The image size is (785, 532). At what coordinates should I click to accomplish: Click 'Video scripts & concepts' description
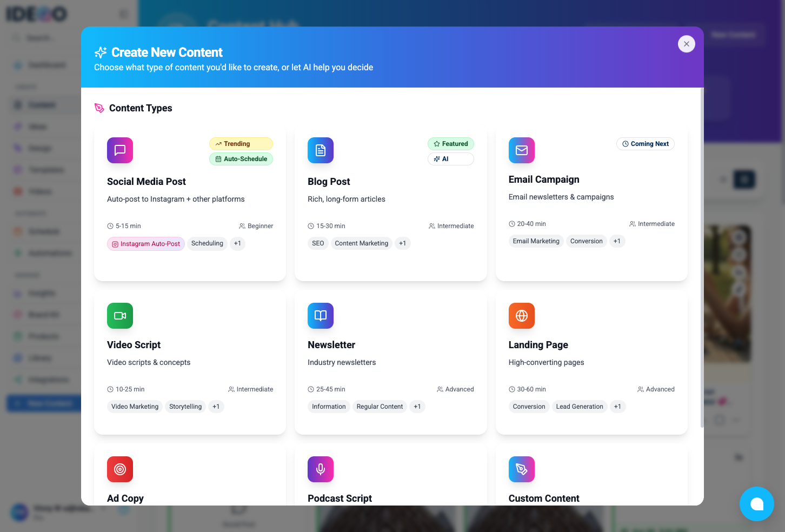(x=149, y=362)
